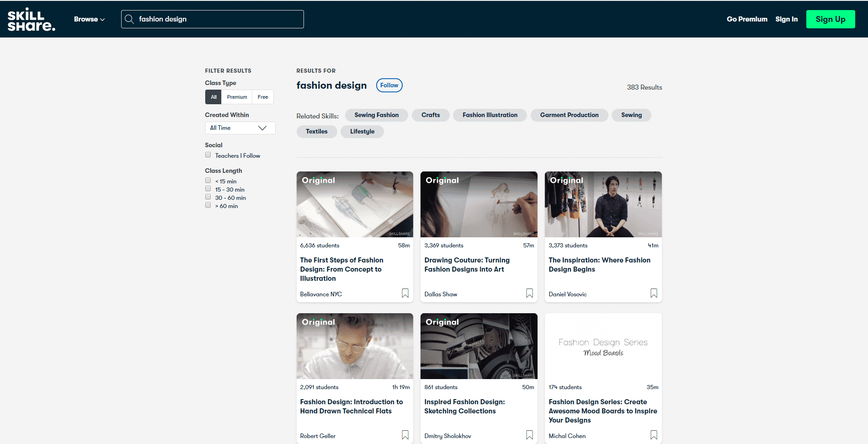Check the > 60 min option

coord(208,205)
